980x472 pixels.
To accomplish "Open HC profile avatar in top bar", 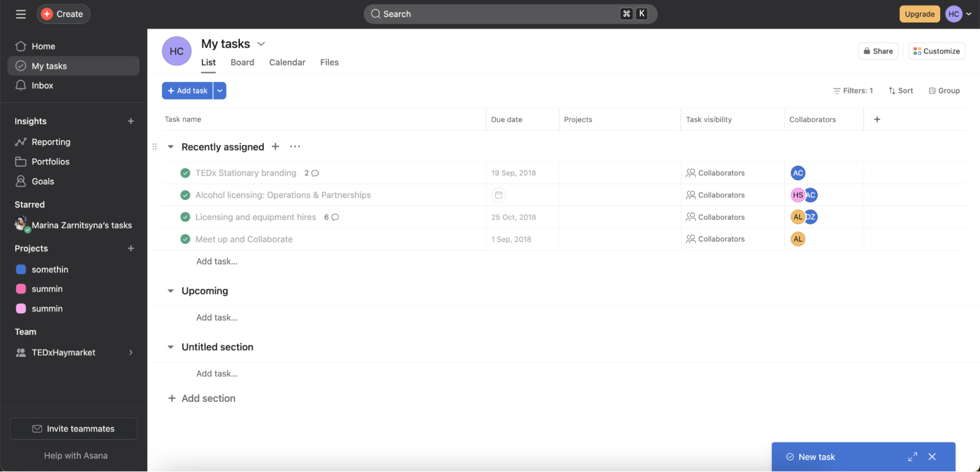I will tap(954, 14).
